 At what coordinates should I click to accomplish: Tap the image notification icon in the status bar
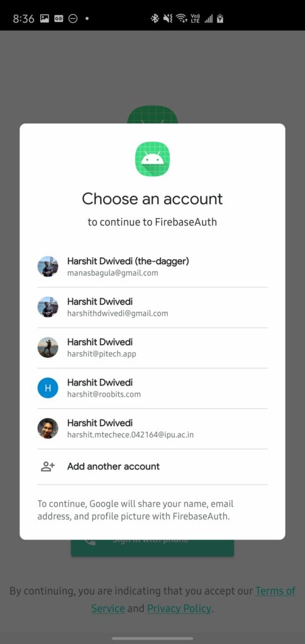(x=44, y=18)
